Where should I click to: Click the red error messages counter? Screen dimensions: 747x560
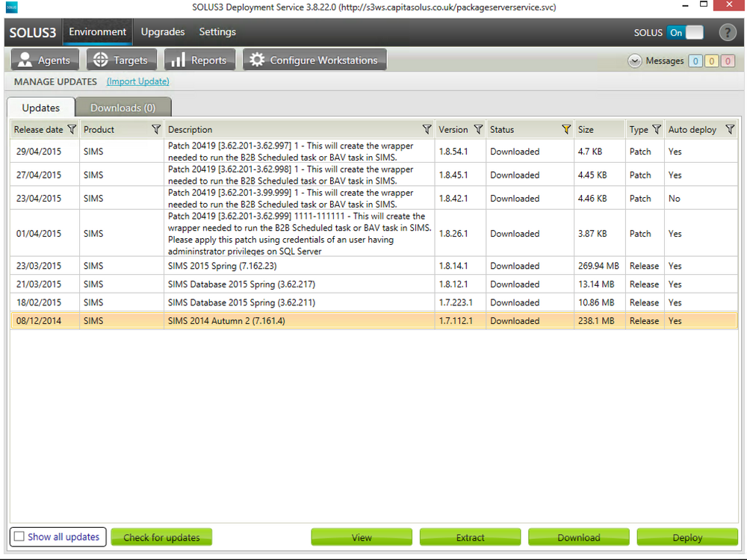point(728,61)
